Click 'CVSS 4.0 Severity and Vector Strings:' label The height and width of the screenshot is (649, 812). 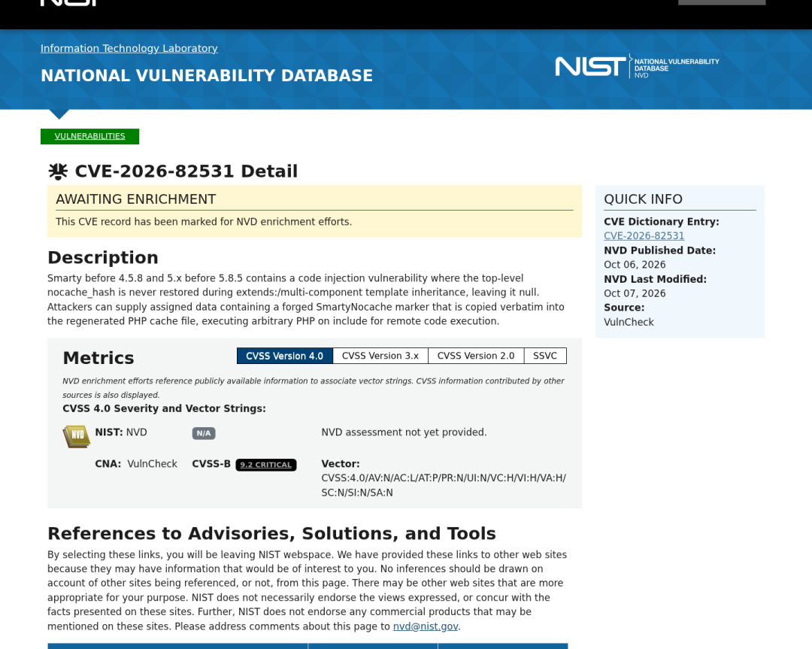(x=164, y=408)
